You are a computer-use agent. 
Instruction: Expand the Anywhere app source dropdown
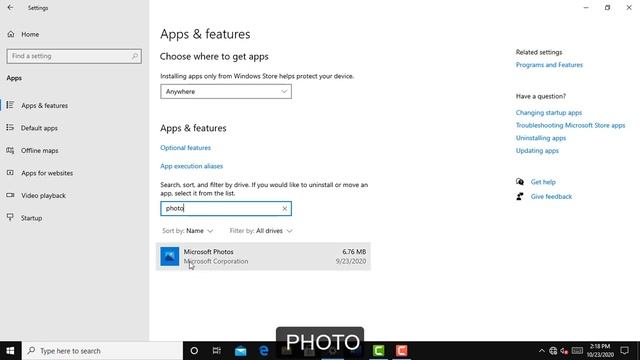coord(226,91)
